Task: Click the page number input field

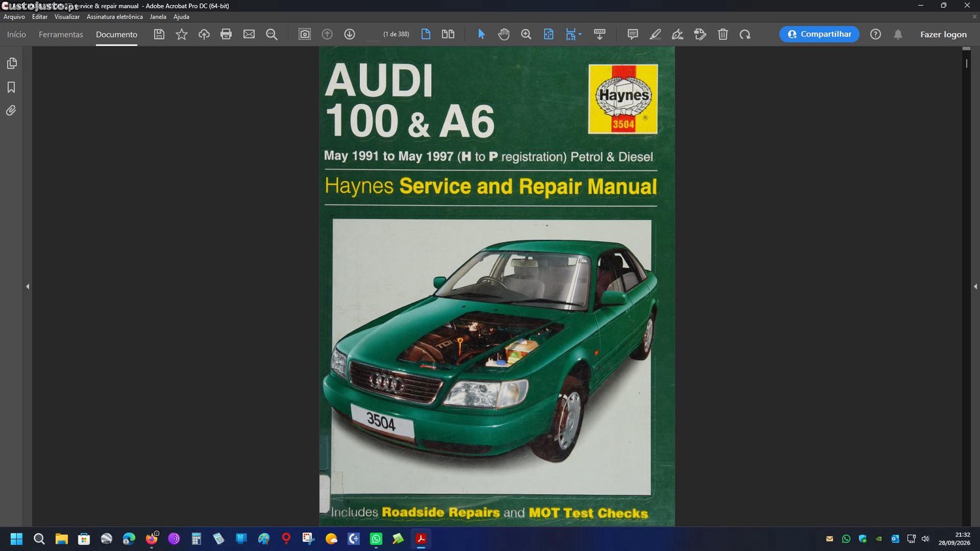Action: coord(373,35)
